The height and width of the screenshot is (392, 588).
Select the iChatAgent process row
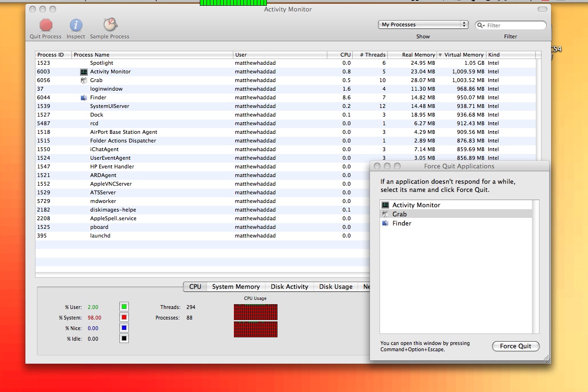click(286, 149)
